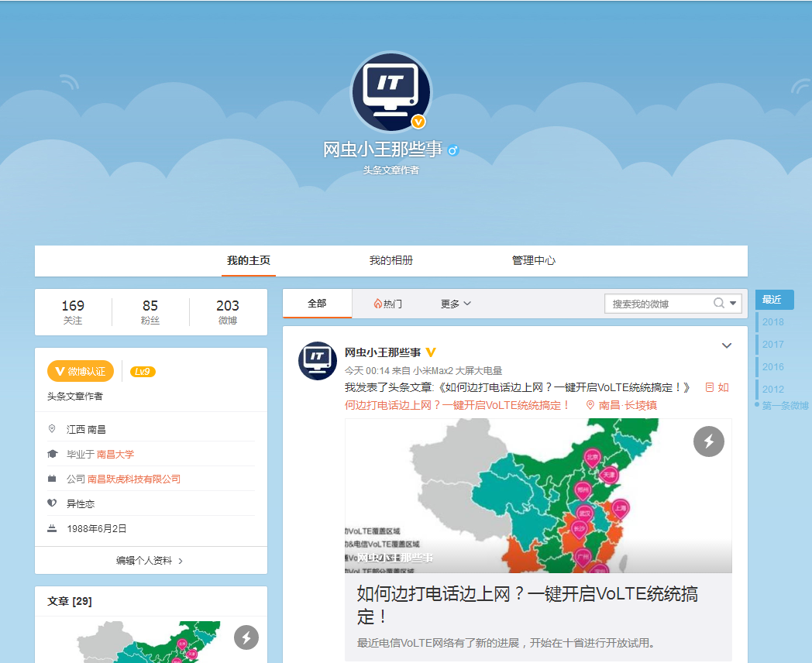Click the magnifier icon in the weibo search box
Viewport: 812px width, 663px height.
(720, 304)
